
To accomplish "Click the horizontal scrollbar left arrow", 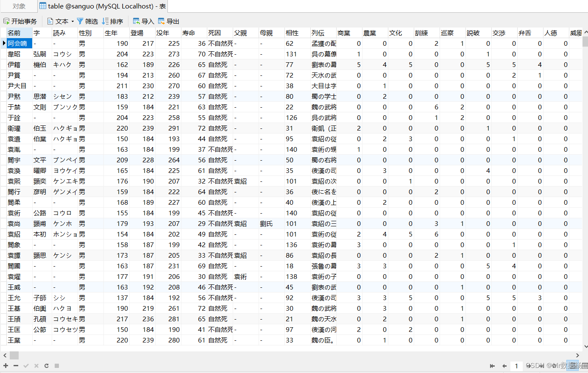I will click(x=5, y=355).
